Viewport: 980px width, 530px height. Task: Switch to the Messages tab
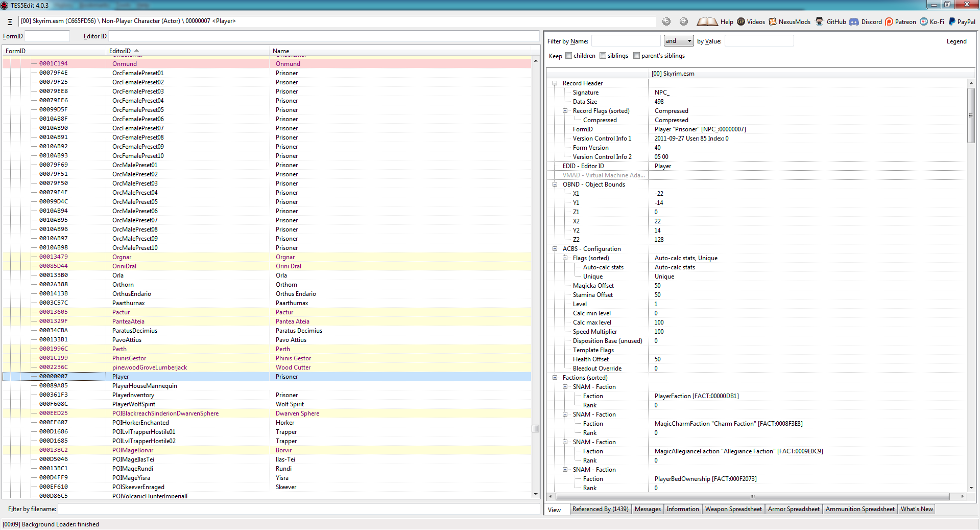coord(648,509)
